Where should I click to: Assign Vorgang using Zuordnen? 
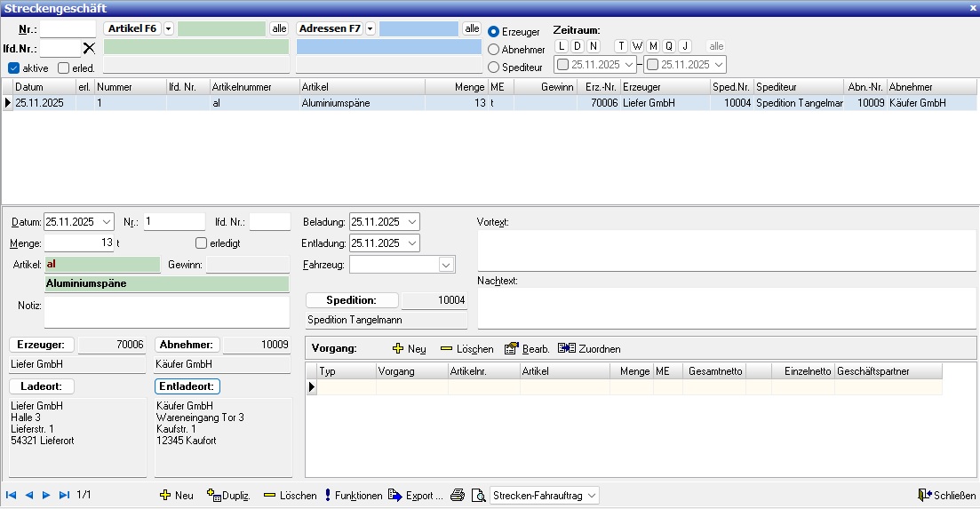tap(589, 349)
